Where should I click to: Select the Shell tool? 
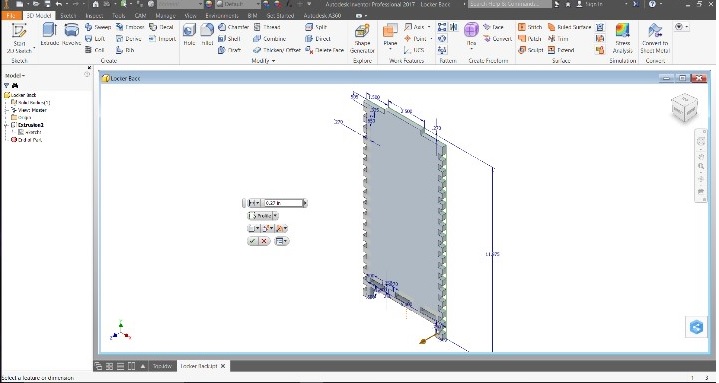[229, 39]
